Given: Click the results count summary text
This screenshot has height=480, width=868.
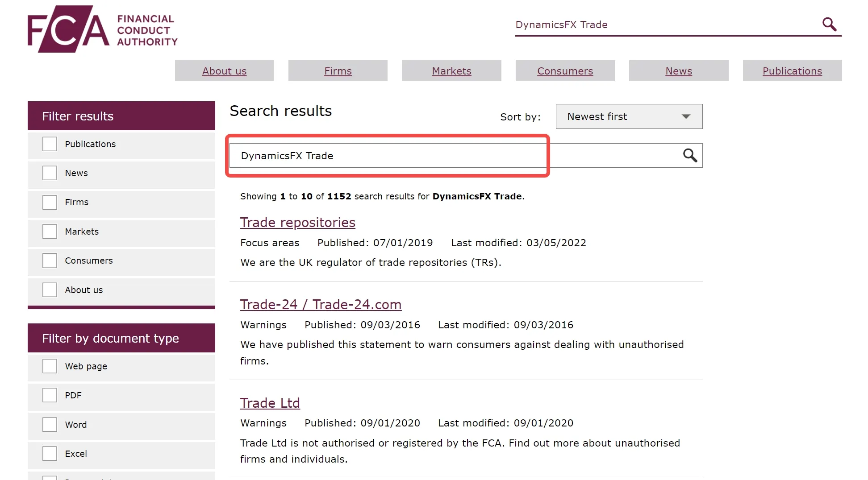Looking at the screenshot, I should tap(382, 196).
